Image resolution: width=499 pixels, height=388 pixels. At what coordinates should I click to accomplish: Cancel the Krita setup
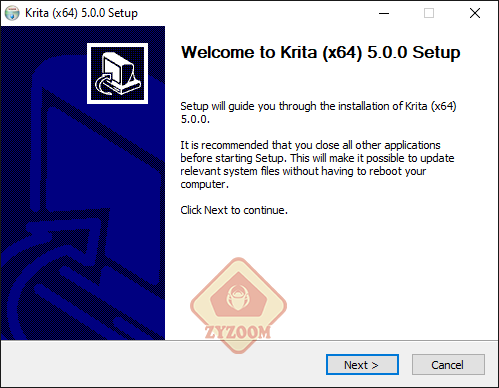[448, 365]
